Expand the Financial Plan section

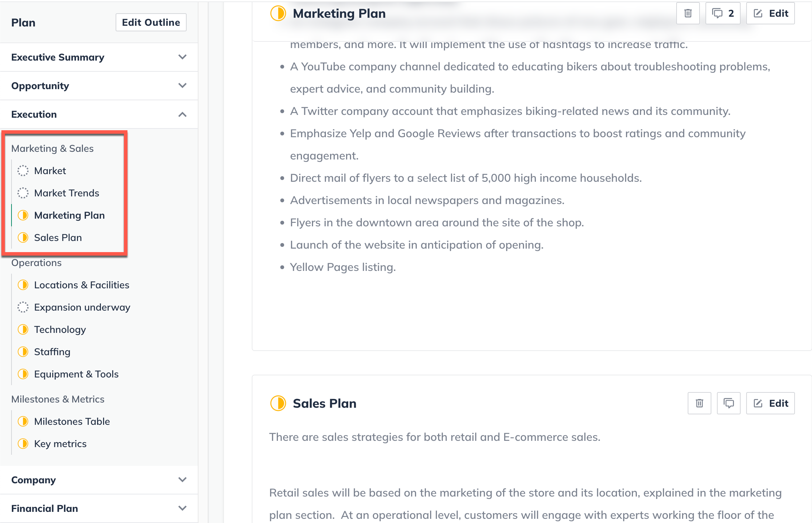182,508
